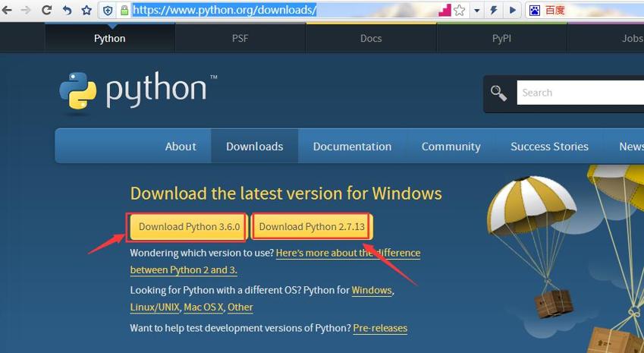This screenshot has height=353, width=644.
Task: Open the Pre-releases link
Action: 380,328
